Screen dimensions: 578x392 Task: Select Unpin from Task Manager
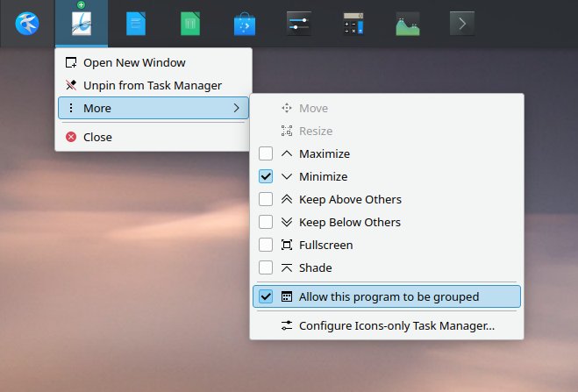tap(153, 85)
